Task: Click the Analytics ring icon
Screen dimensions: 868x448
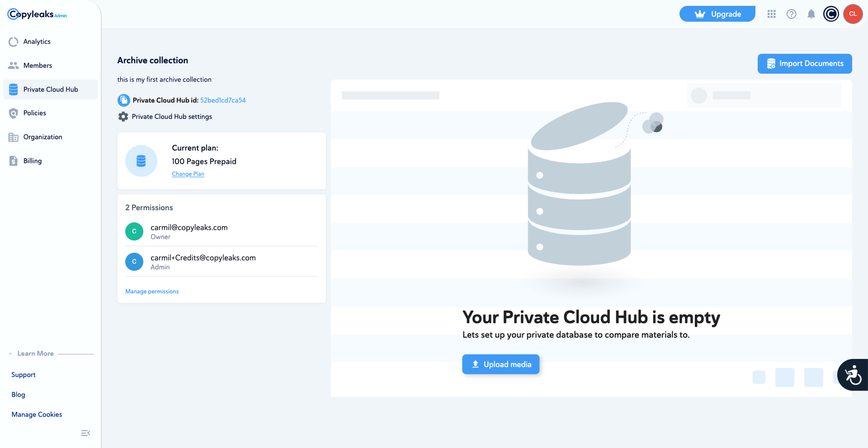Action: pyautogui.click(x=14, y=42)
